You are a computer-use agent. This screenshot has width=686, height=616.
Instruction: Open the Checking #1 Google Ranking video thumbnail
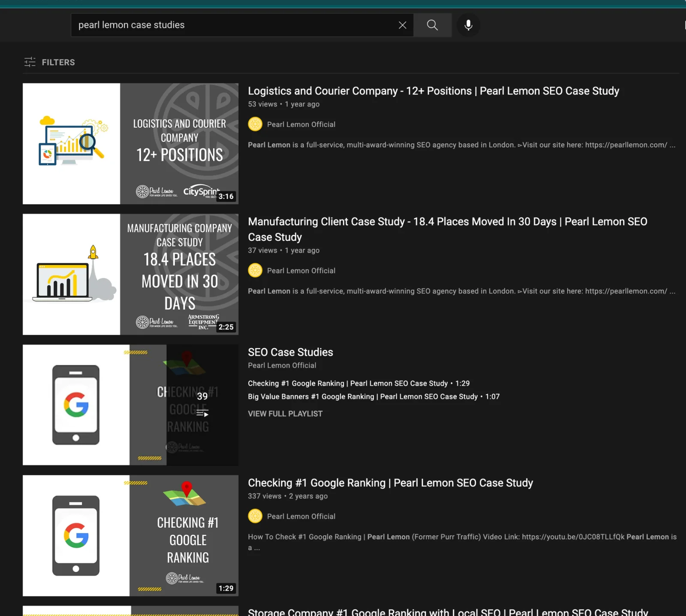tap(130, 535)
